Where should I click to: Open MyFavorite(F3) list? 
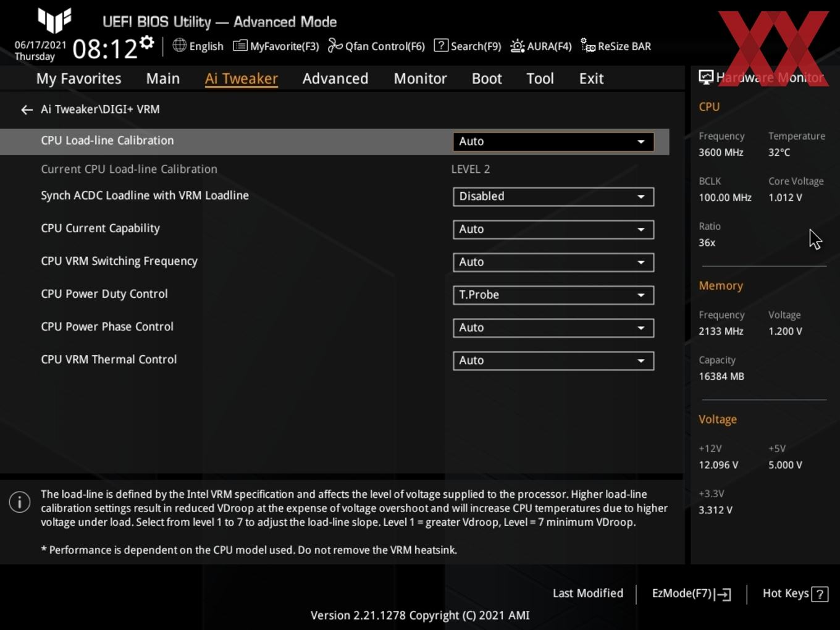click(x=275, y=46)
